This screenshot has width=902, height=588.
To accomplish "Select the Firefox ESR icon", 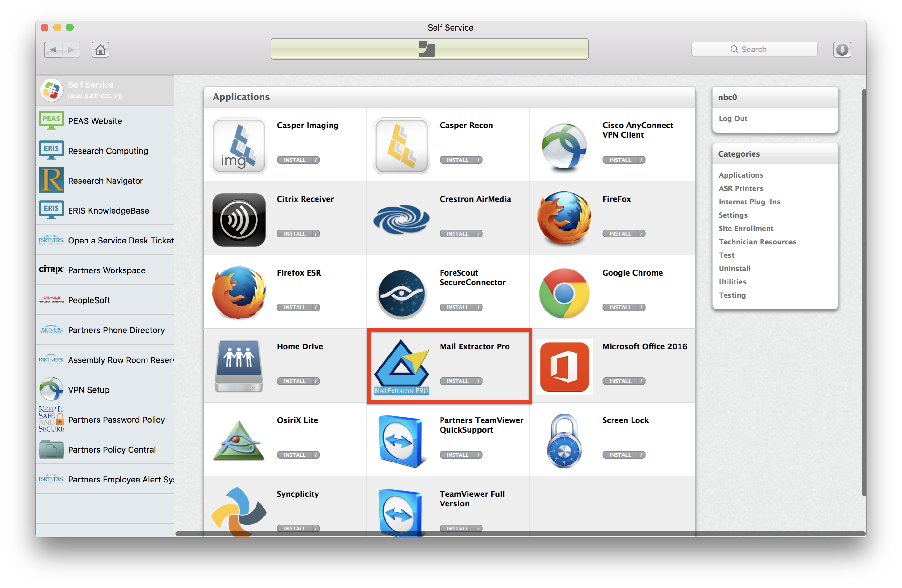I will (239, 293).
